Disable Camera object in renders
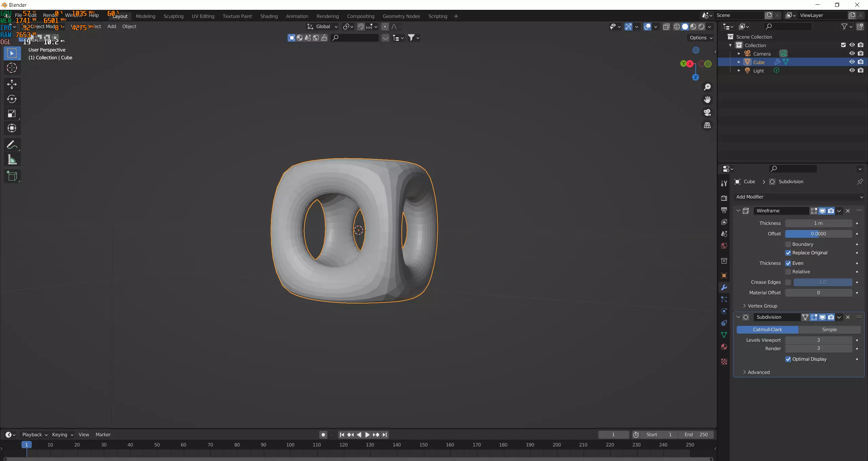Image resolution: width=868 pixels, height=461 pixels. 861,54
